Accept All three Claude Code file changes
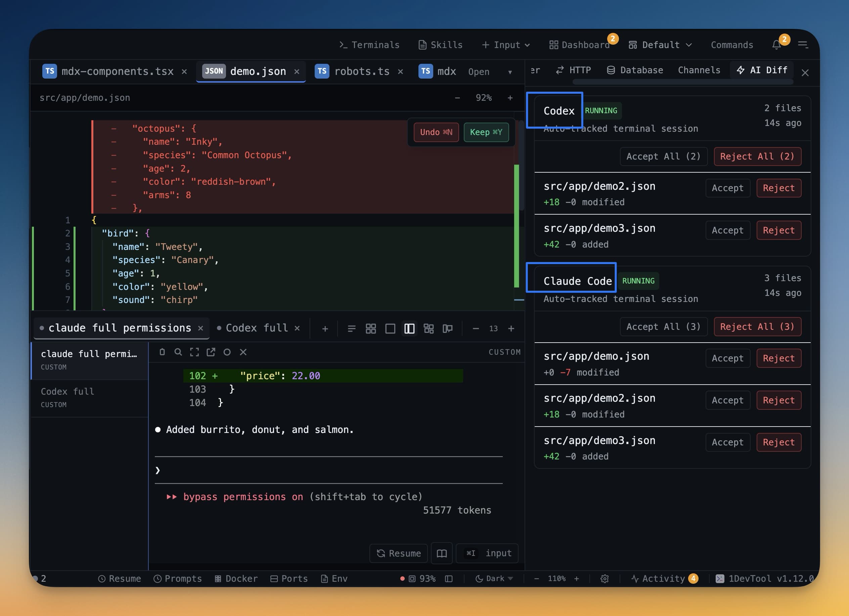The width and height of the screenshot is (849, 616). point(663,326)
